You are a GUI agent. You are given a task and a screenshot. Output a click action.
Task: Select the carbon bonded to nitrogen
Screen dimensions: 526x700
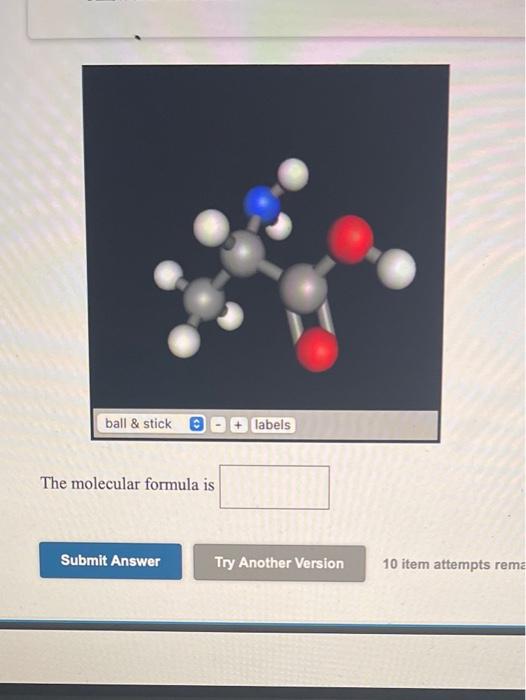pos(243,253)
